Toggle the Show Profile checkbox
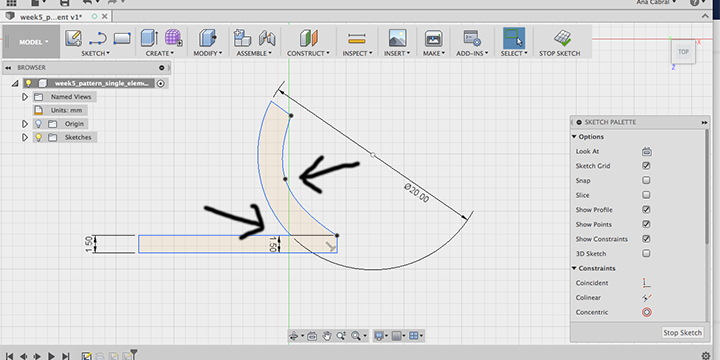The height and width of the screenshot is (360, 720). (647, 210)
